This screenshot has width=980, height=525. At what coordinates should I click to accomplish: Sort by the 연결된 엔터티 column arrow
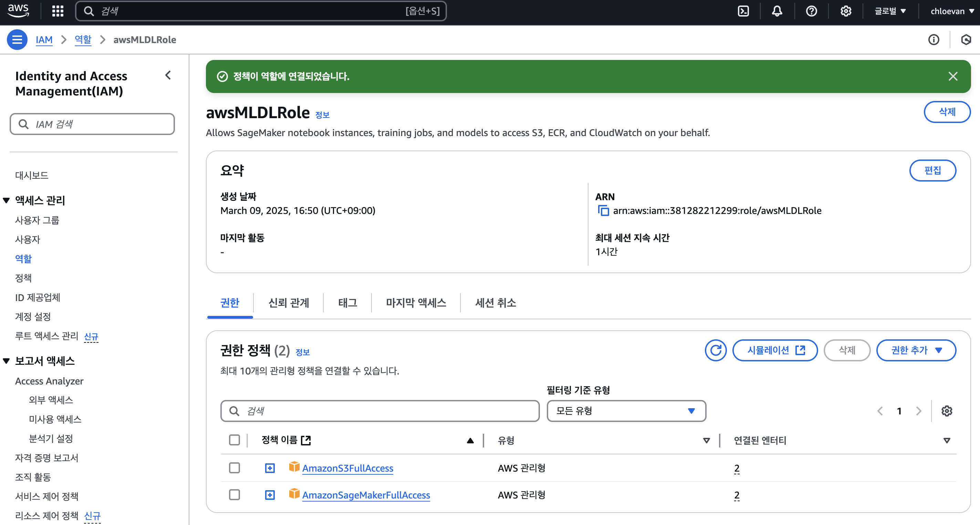coord(947,441)
